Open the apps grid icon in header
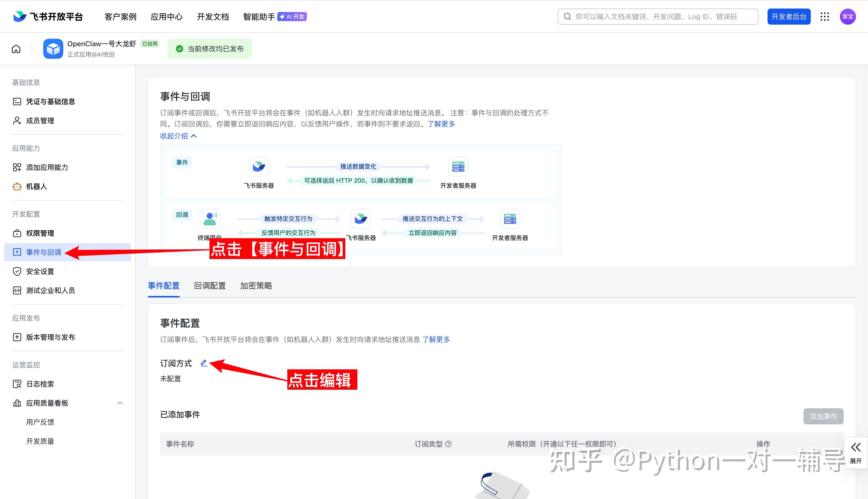 825,17
